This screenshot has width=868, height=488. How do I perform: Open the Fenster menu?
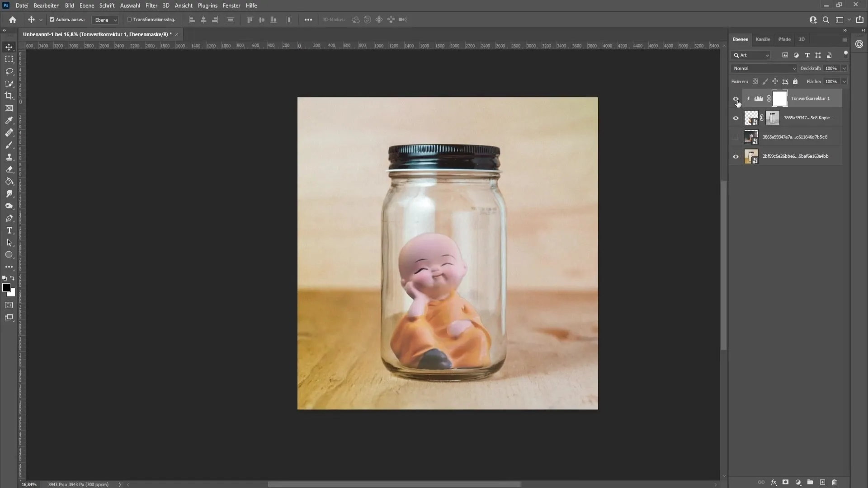tap(231, 5)
